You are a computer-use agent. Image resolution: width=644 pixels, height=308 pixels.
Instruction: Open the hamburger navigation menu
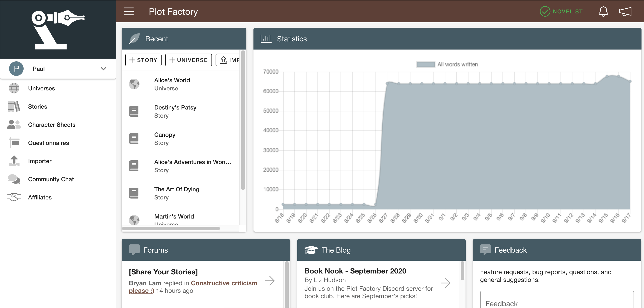click(129, 11)
